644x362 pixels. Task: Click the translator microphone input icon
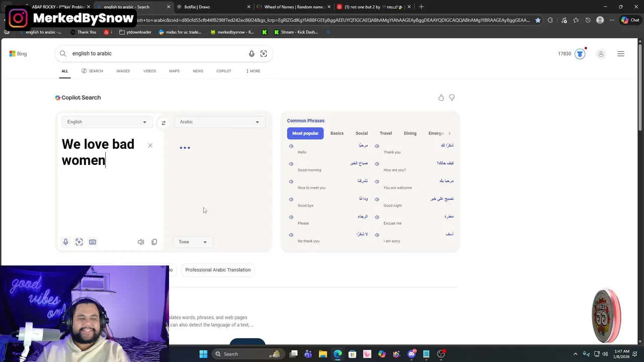(x=65, y=242)
